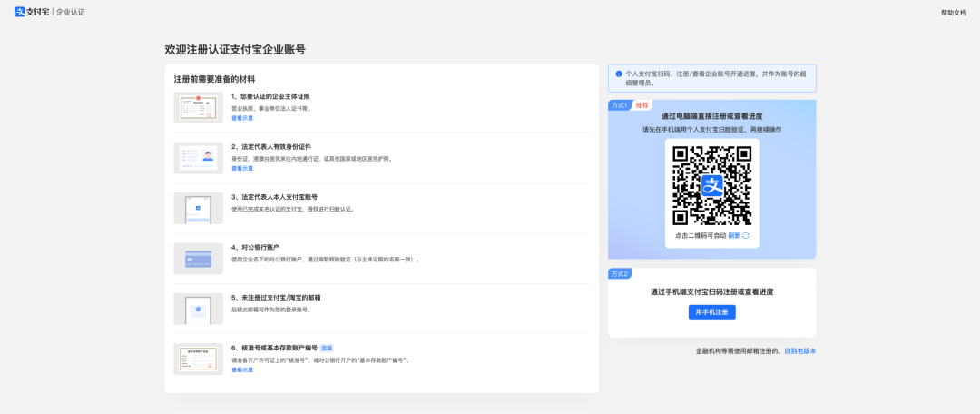
Task: Click the QR code to refresh
Action: point(712,185)
